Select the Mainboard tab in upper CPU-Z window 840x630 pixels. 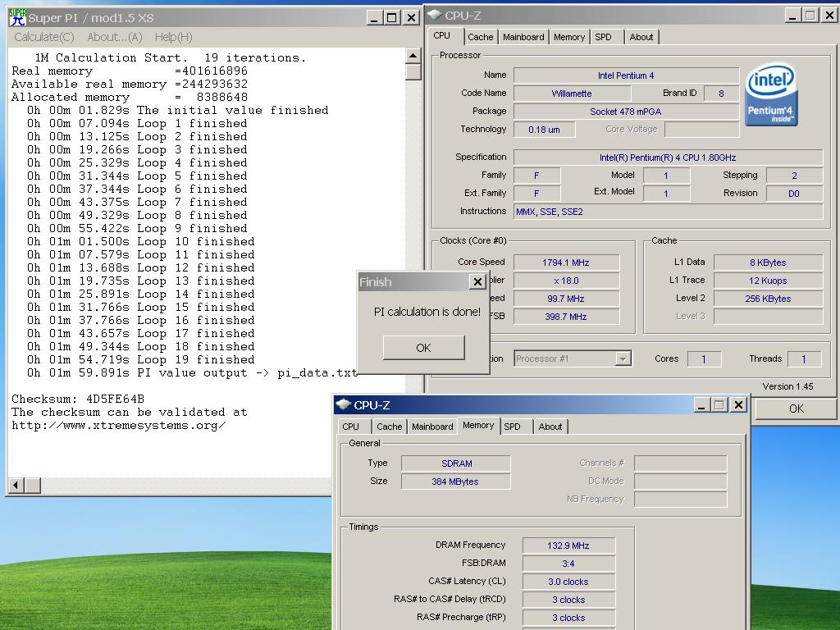523,37
